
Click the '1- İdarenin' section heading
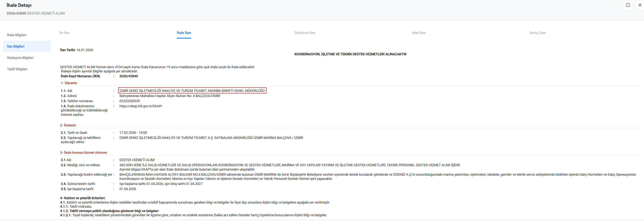(x=69, y=83)
